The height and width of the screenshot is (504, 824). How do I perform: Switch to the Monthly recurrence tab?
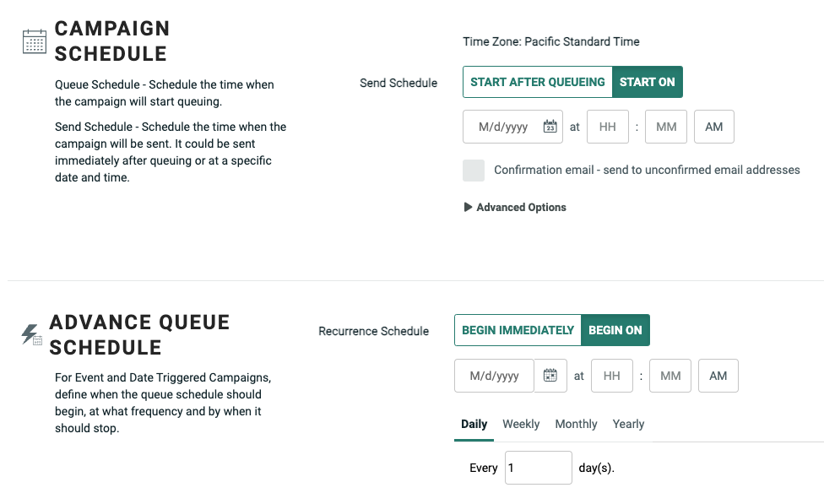coord(576,424)
